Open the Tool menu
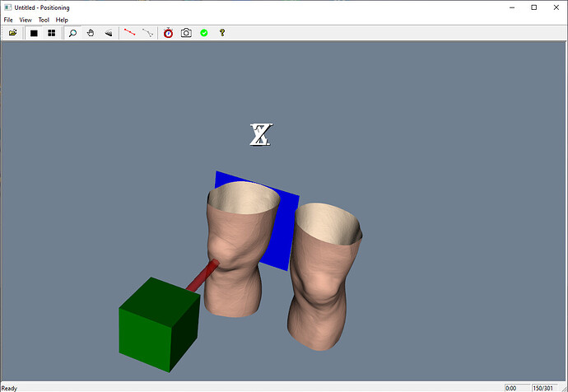Image resolution: width=568 pixels, height=392 pixels. (44, 19)
